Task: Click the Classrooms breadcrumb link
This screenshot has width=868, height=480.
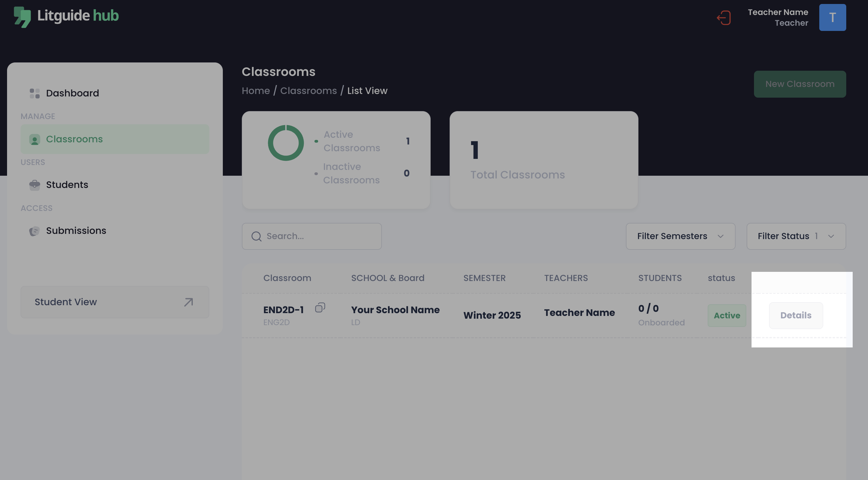Action: tap(308, 91)
